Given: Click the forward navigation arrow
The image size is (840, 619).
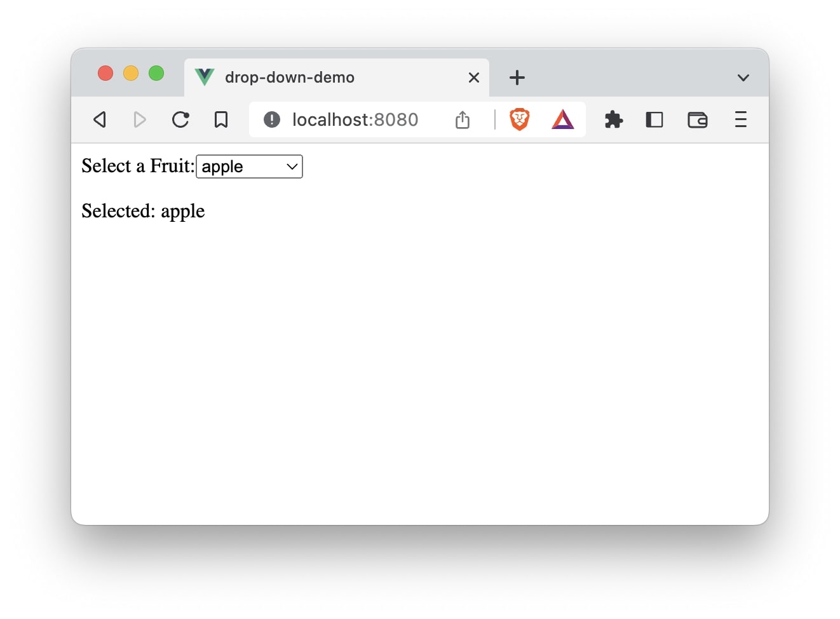Looking at the screenshot, I should 140,119.
